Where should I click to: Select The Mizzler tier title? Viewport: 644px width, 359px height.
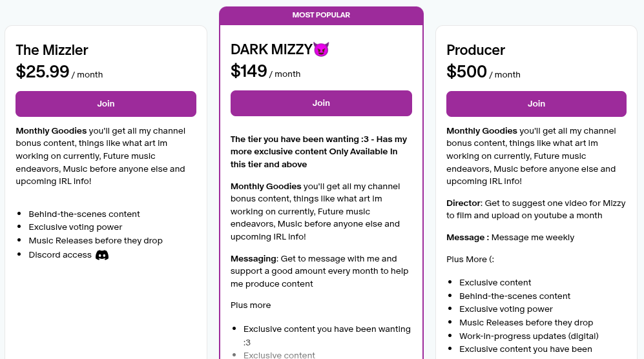tap(52, 50)
